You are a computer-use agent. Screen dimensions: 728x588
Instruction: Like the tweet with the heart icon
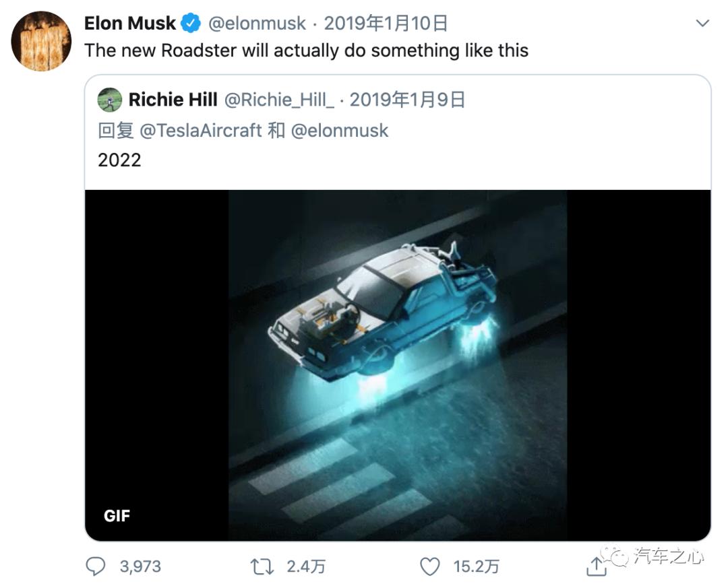(430, 566)
